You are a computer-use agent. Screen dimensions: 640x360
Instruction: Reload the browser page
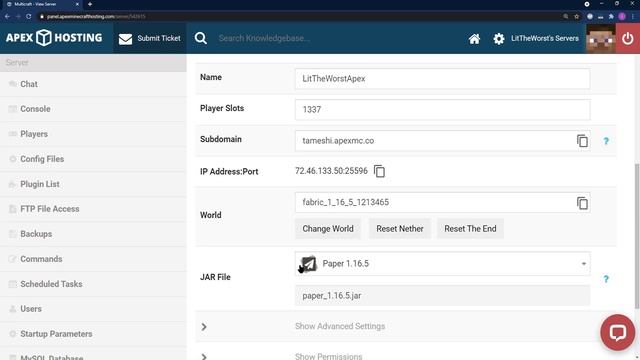pos(29,16)
